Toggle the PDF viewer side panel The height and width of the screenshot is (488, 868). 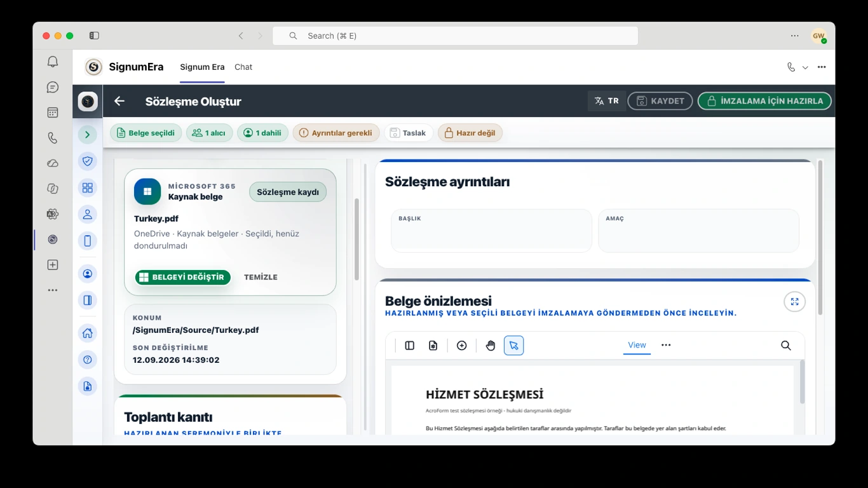coord(410,346)
